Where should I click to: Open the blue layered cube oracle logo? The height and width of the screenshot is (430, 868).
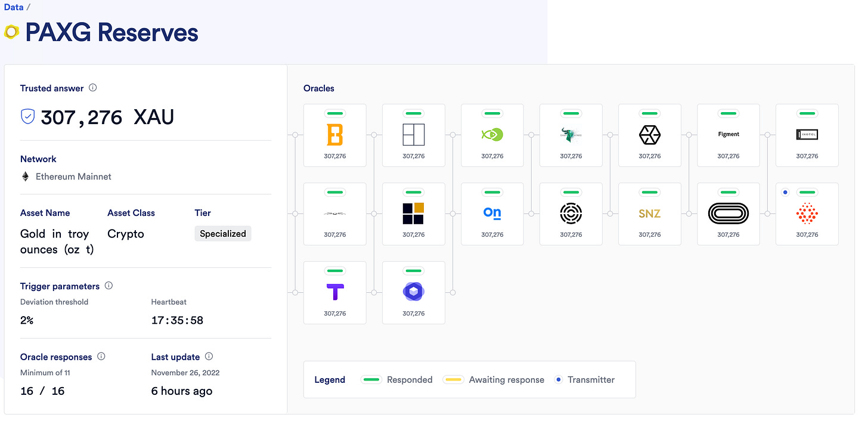pyautogui.click(x=413, y=292)
